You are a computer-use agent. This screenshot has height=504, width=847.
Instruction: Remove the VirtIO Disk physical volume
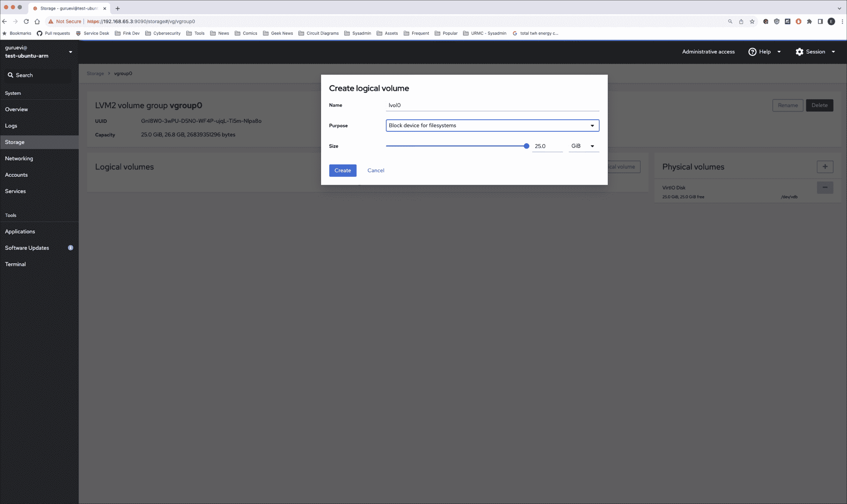[x=825, y=188]
